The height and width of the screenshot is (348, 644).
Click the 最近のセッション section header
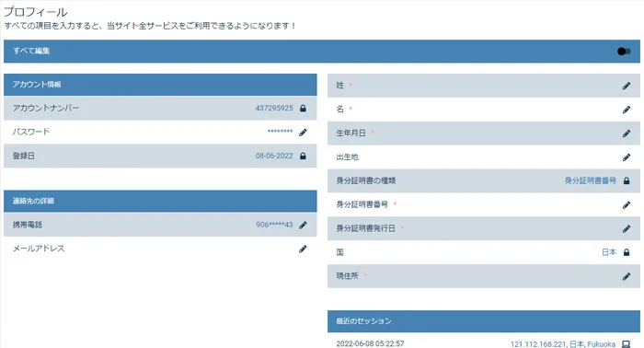pos(484,321)
